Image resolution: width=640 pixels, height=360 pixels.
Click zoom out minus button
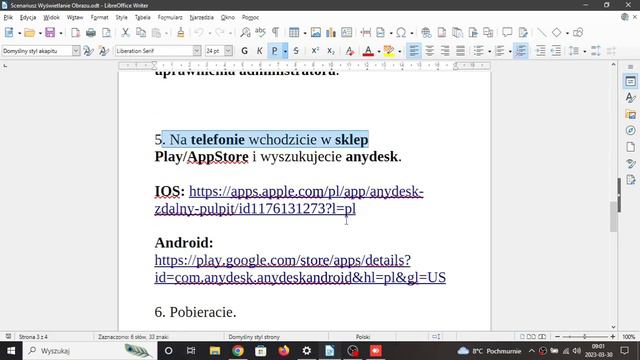click(x=558, y=337)
